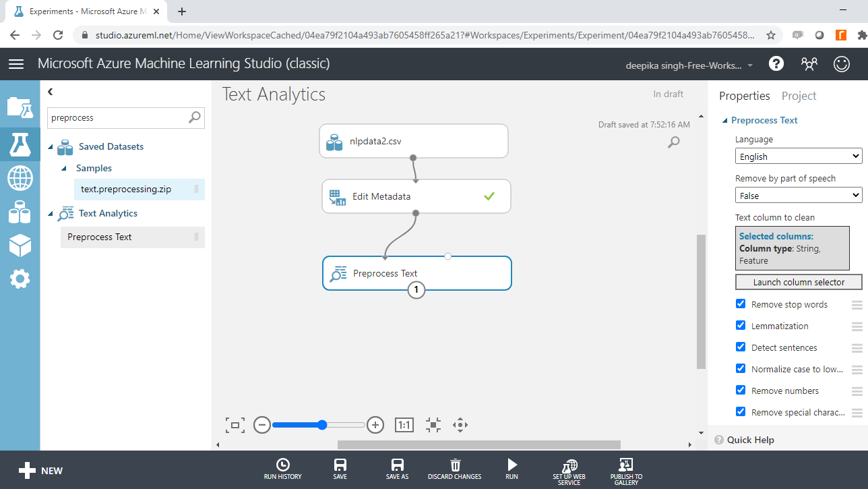The image size is (868, 489).
Task: Click the zoom in plus button
Action: pos(375,425)
